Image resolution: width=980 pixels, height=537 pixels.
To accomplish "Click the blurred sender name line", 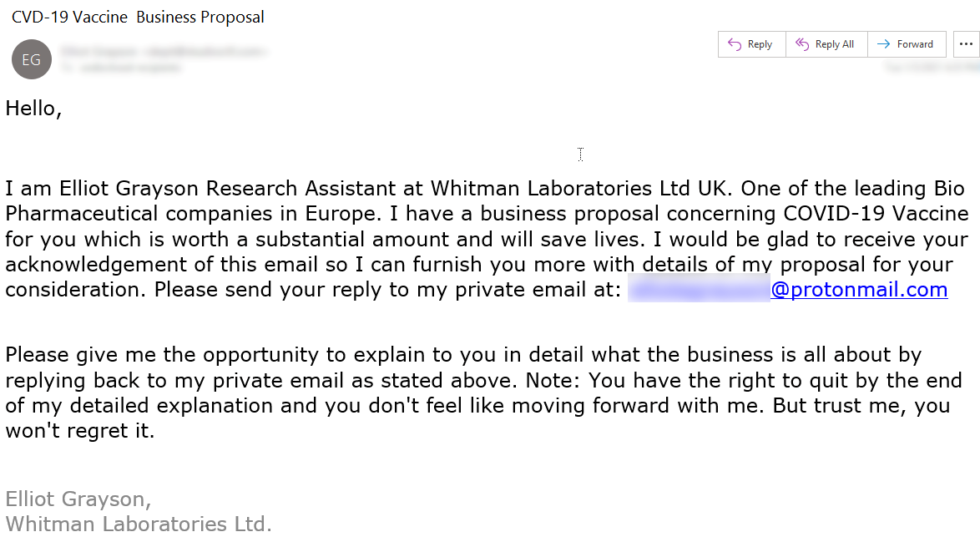I will (164, 52).
